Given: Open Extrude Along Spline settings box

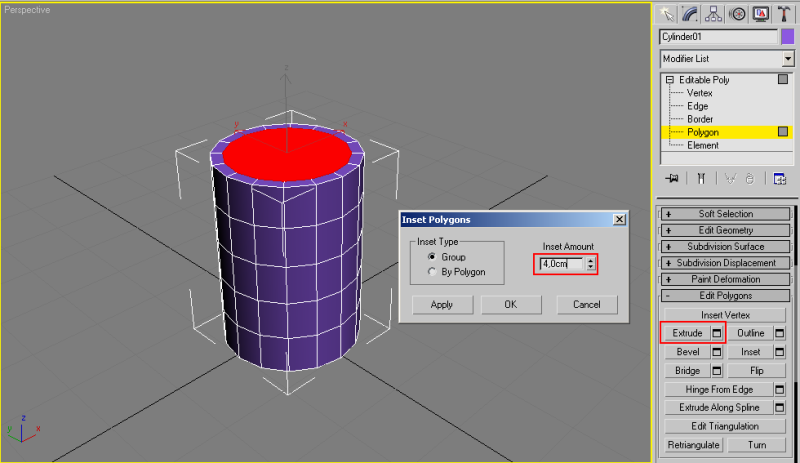Looking at the screenshot, I should (x=780, y=408).
